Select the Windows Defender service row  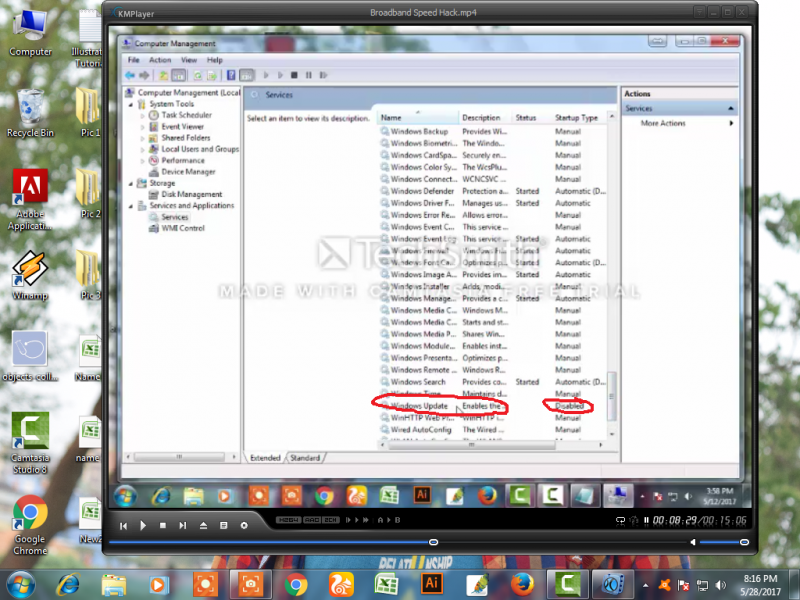point(493,191)
